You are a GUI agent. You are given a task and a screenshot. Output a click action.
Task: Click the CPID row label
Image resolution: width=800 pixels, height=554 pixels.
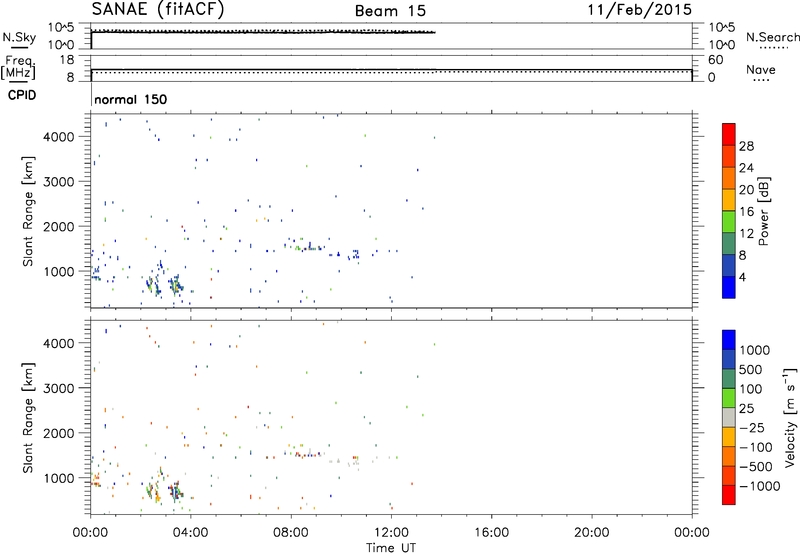click(22, 95)
